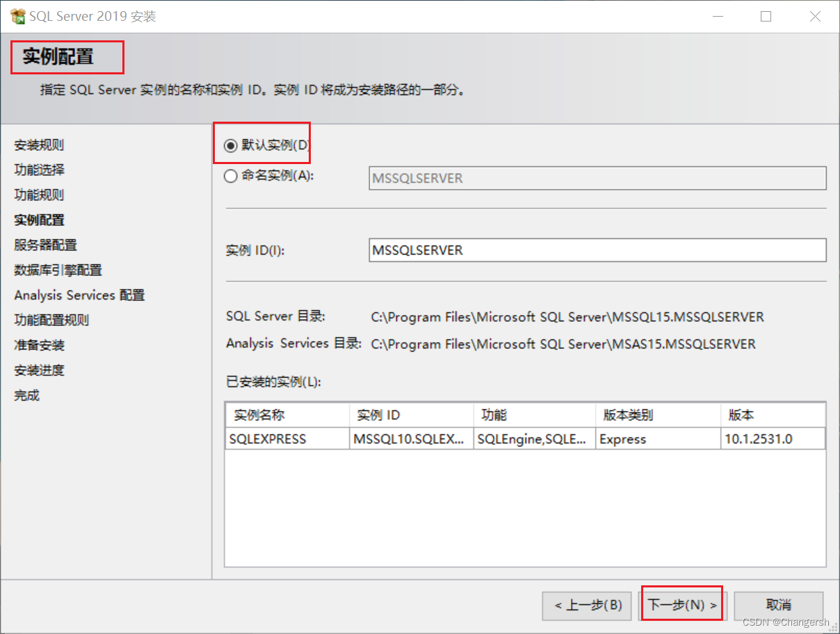Sort by 版本类别 column header

click(x=658, y=415)
